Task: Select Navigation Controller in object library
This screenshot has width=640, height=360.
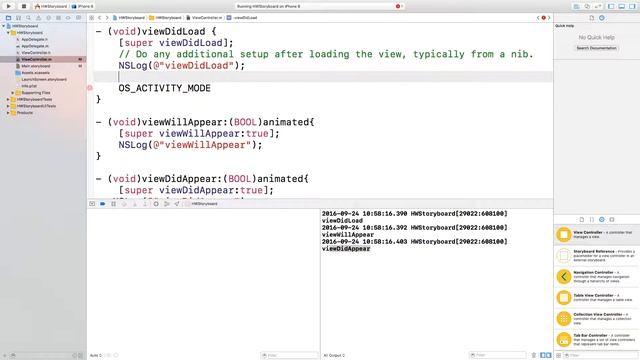Action: [x=597, y=277]
